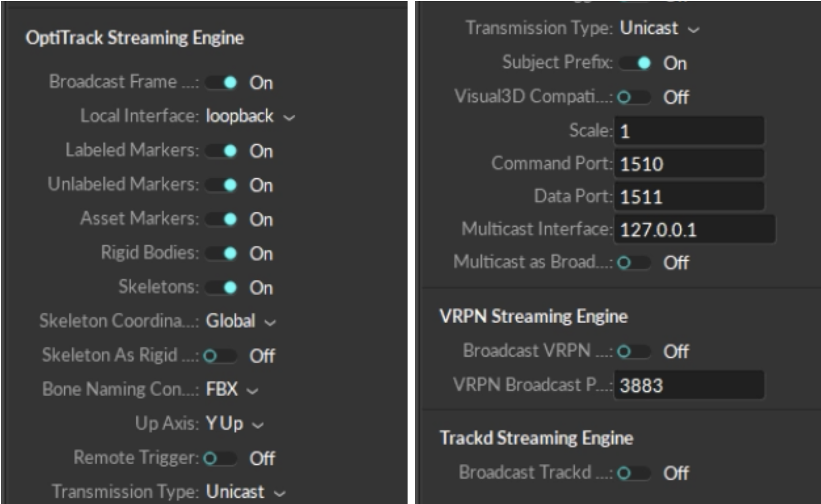Turn on Broadcast Trackd Data toggle
Viewport: 821px width, 504px height.
point(634,473)
